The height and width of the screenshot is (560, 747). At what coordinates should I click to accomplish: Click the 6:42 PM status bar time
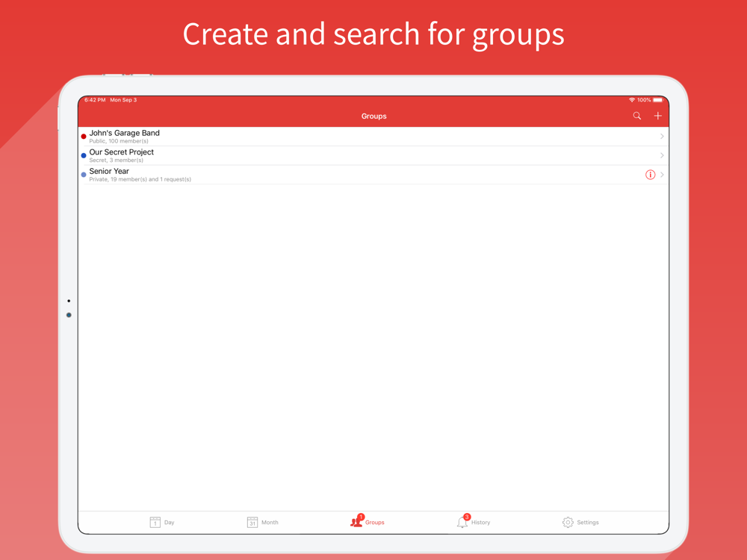[95, 100]
